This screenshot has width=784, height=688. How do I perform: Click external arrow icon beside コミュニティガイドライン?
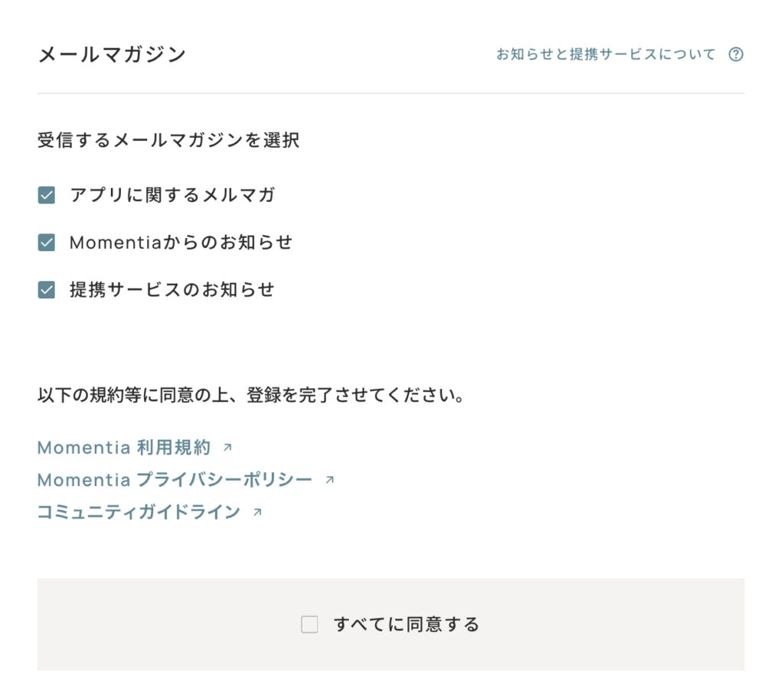(257, 512)
